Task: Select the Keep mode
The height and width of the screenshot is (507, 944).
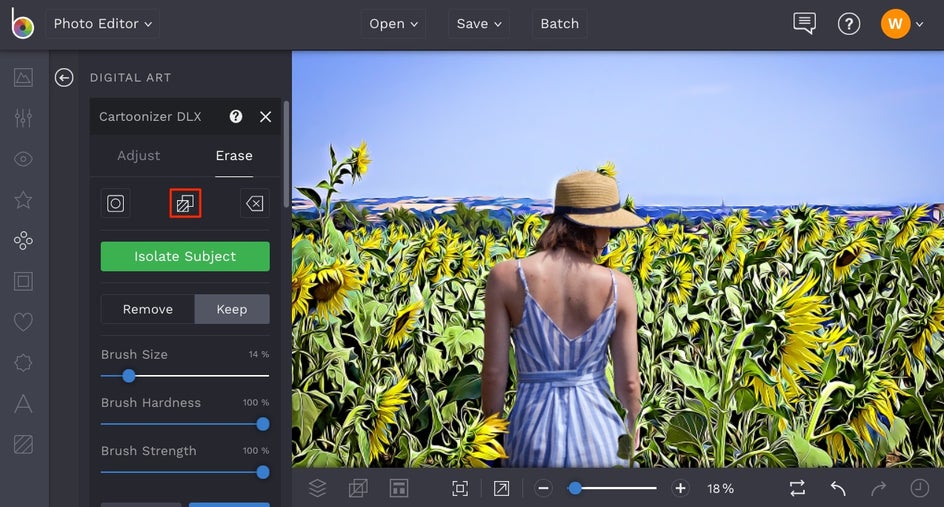Action: click(232, 309)
